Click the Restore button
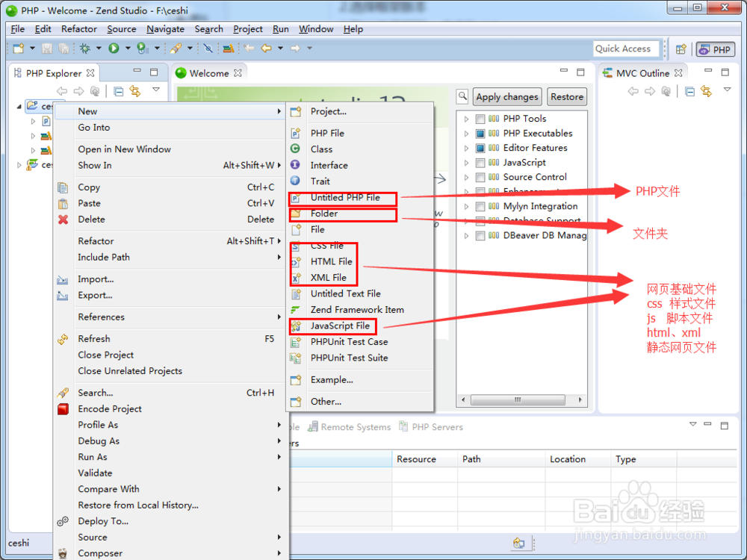Viewport: 747px width, 560px height. click(x=567, y=96)
